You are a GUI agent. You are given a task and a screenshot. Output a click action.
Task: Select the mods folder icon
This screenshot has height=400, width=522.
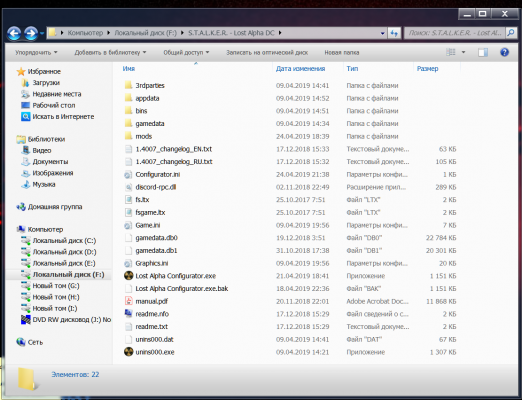pos(128,136)
